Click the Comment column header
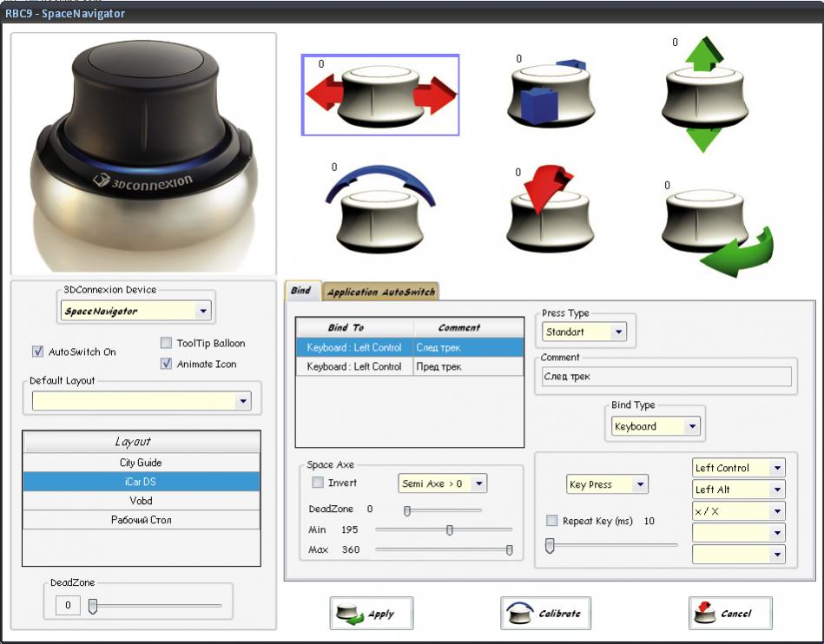This screenshot has width=824, height=644. point(469,327)
